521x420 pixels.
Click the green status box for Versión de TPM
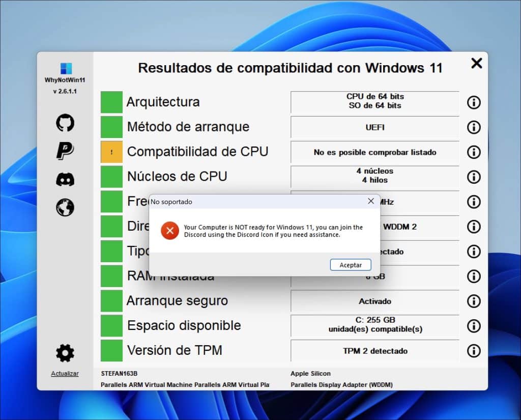[111, 350]
